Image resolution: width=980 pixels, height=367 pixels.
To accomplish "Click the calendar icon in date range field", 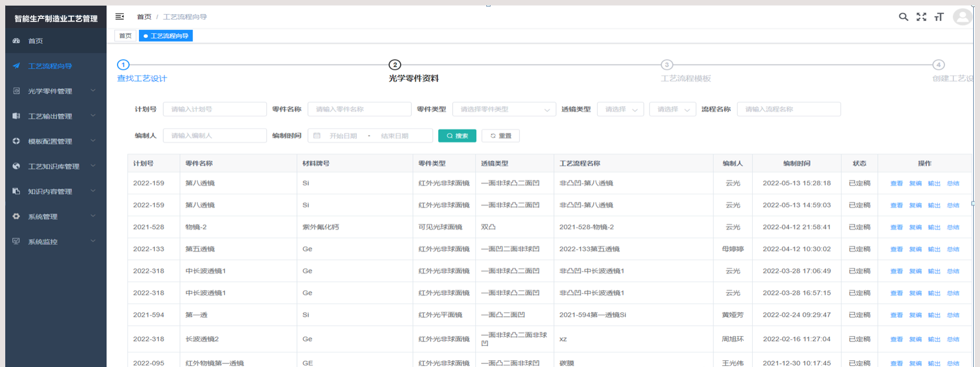I will [317, 136].
